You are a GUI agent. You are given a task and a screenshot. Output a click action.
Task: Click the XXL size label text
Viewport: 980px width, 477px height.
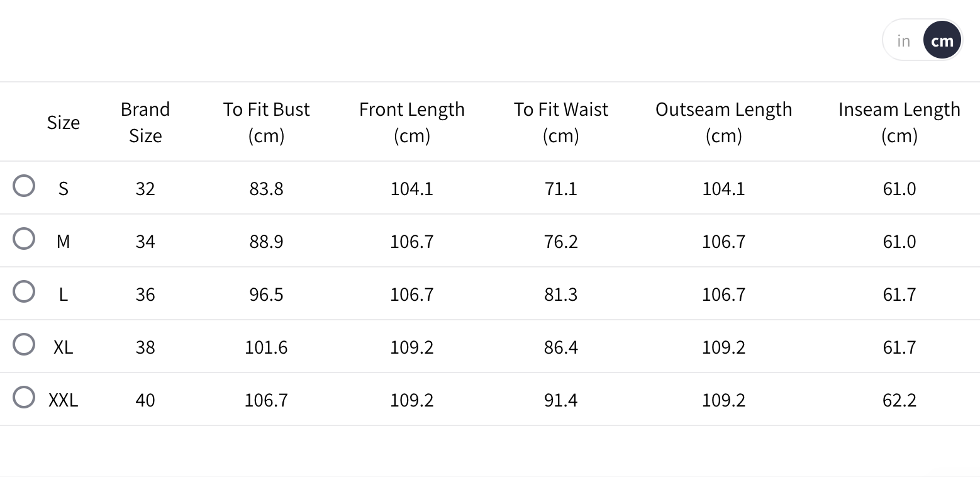tap(64, 400)
